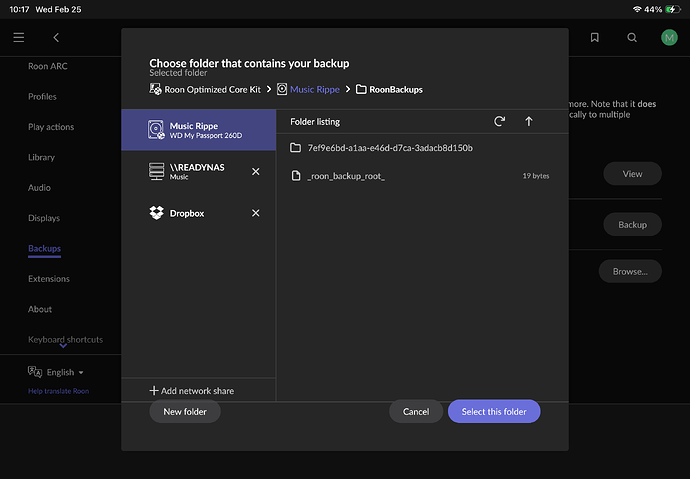Add network share

pyautogui.click(x=192, y=390)
